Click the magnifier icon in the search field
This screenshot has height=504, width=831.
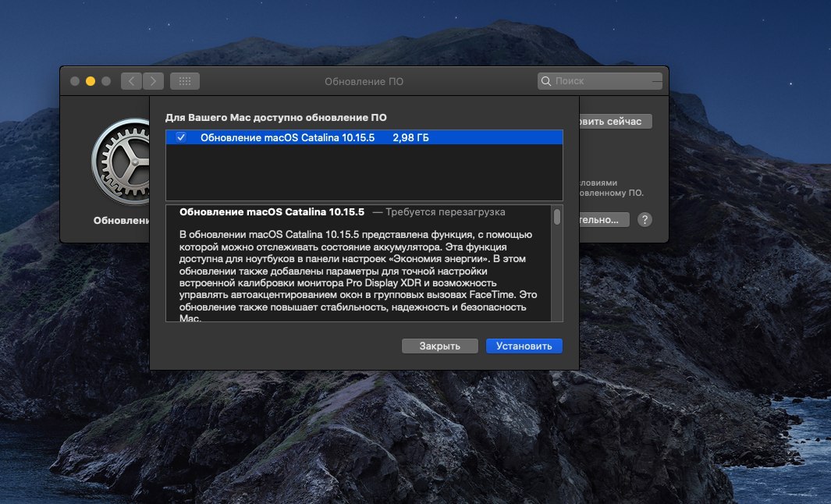pos(546,81)
